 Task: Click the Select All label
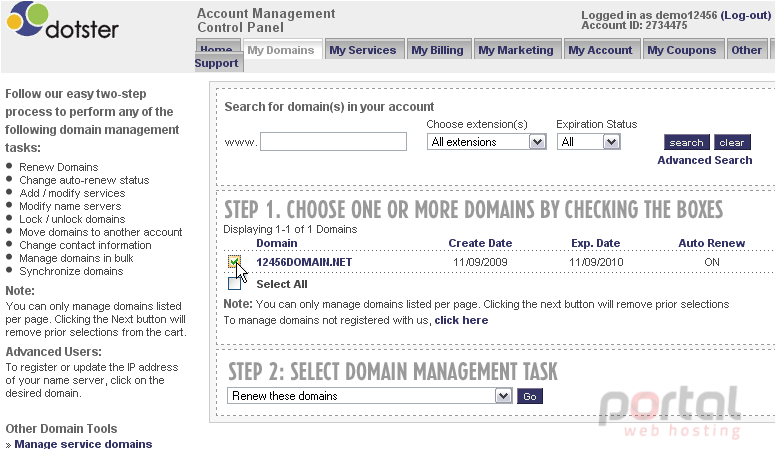[x=282, y=284]
